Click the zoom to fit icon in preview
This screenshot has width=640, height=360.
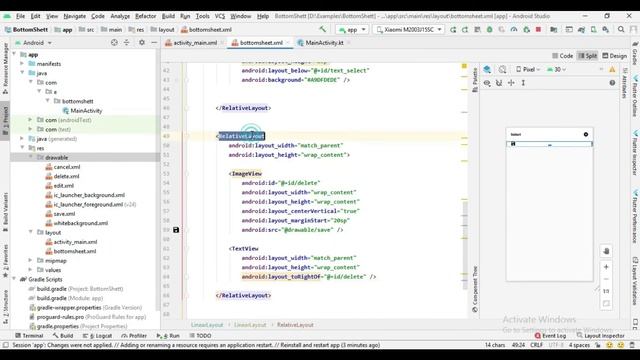click(606, 303)
